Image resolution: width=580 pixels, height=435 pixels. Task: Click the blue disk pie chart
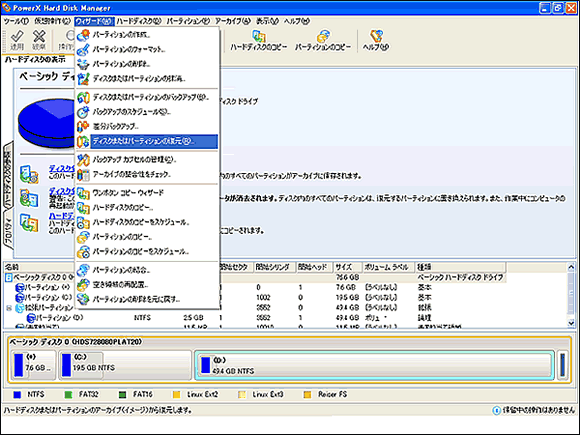coord(46,123)
